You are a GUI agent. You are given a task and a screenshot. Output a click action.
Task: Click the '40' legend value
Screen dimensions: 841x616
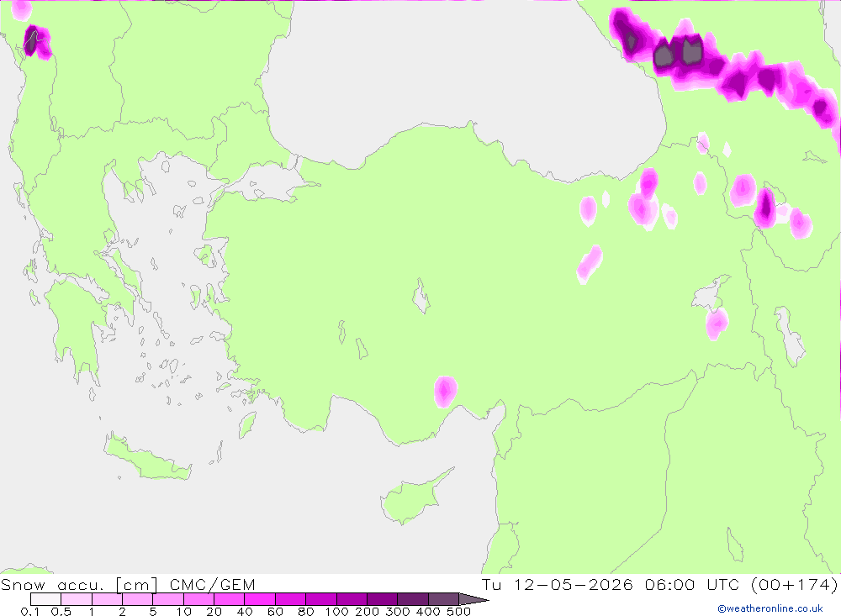[245, 611]
